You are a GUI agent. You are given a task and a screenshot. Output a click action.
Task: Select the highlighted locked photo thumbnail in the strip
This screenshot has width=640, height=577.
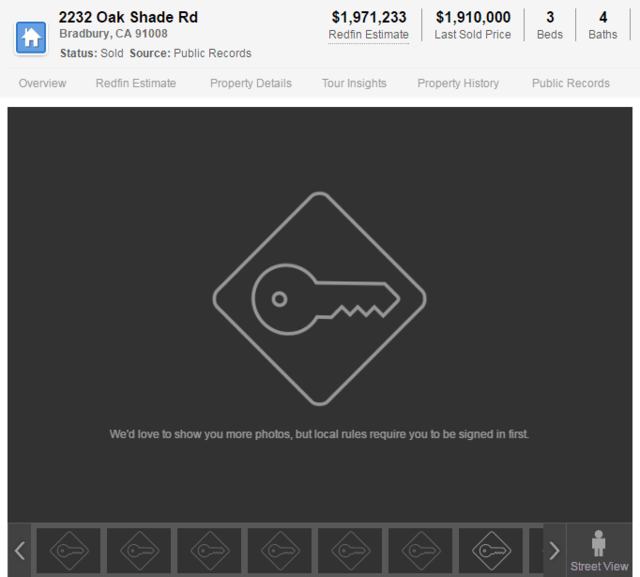[491, 550]
